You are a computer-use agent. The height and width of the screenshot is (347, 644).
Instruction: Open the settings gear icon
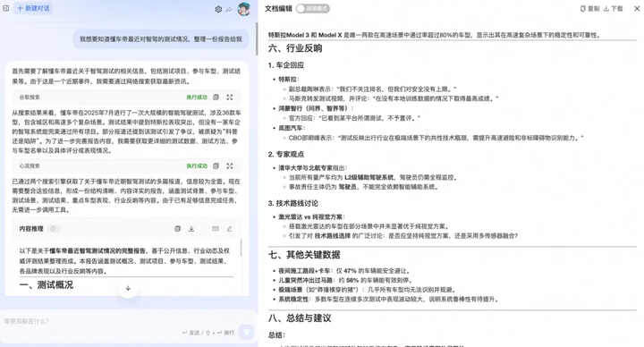pos(218,9)
